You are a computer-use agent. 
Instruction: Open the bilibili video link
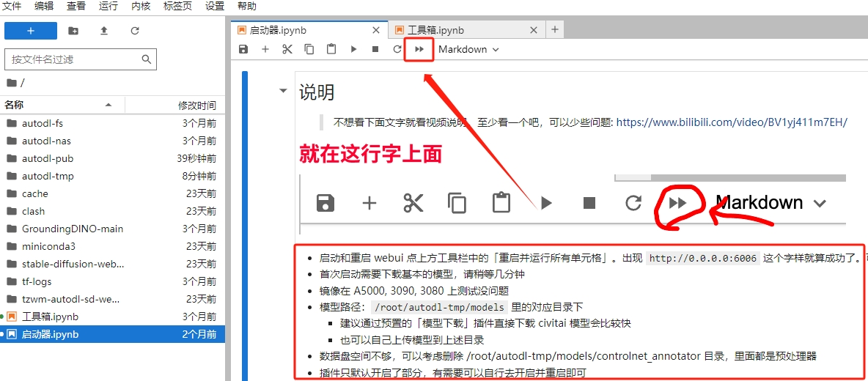point(732,122)
